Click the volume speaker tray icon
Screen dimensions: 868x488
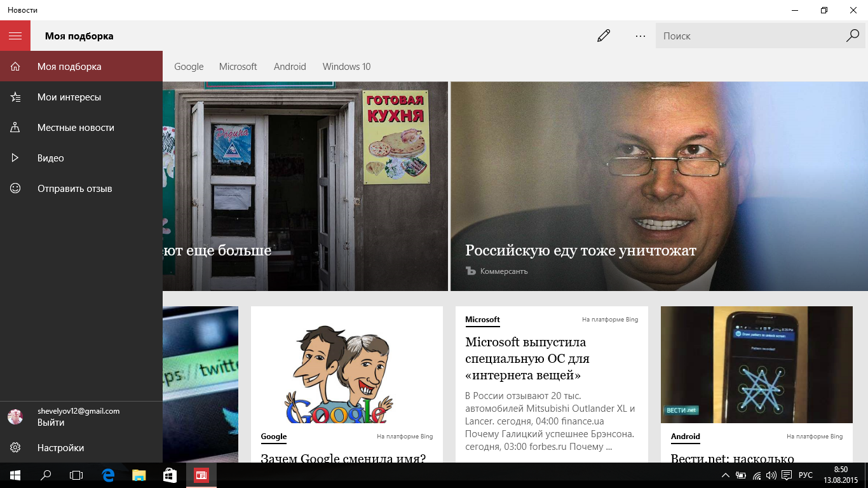tap(771, 475)
